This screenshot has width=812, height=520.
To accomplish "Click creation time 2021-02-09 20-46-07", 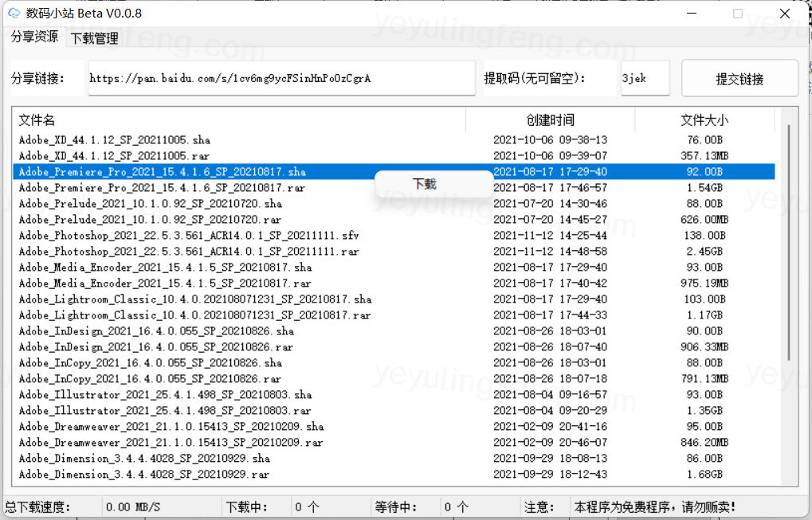I will point(550,443).
